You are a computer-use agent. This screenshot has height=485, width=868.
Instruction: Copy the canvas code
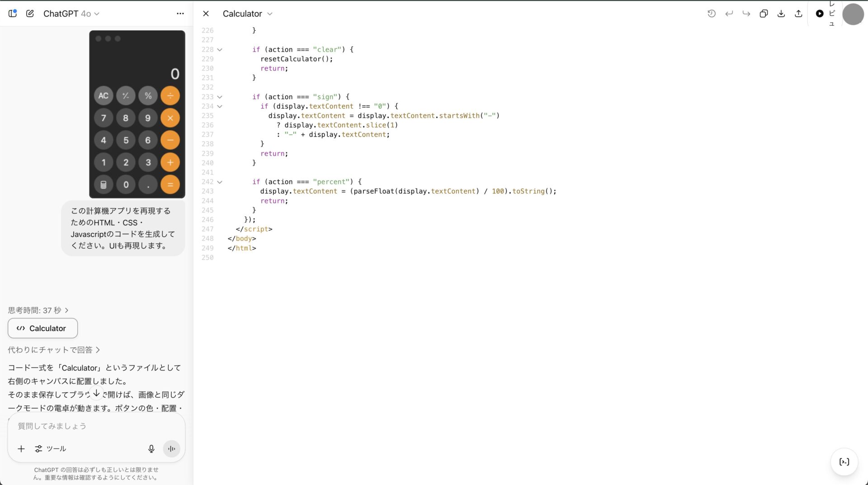764,14
